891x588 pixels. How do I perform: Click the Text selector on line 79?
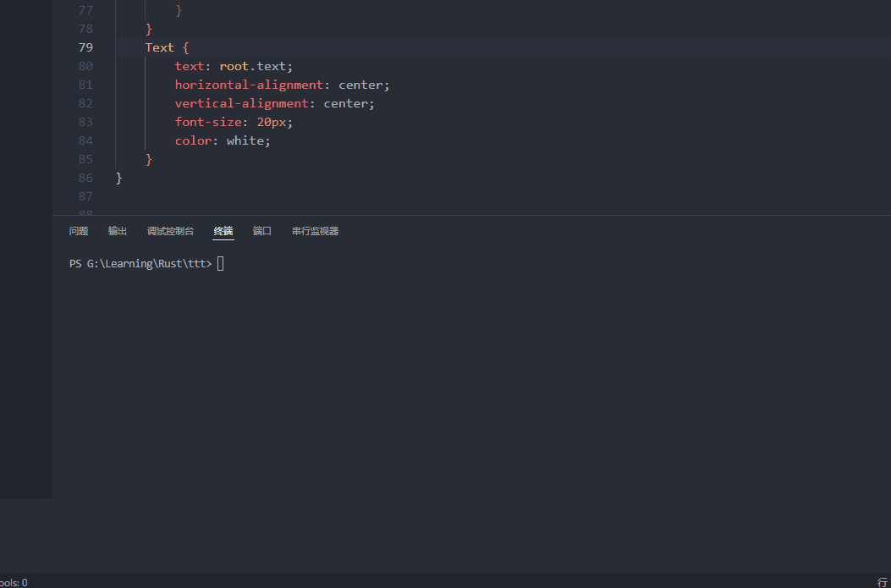[x=159, y=47]
